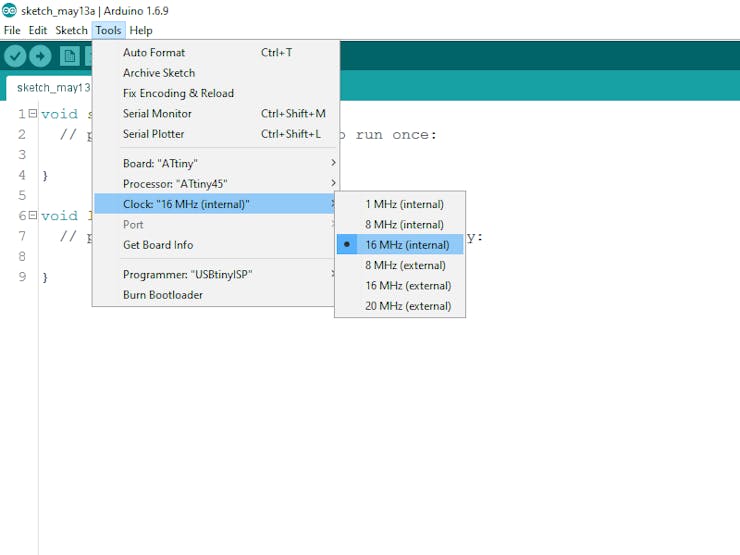Open the Serial Plotter
Image resolution: width=740 pixels, height=555 pixels.
(x=216, y=134)
